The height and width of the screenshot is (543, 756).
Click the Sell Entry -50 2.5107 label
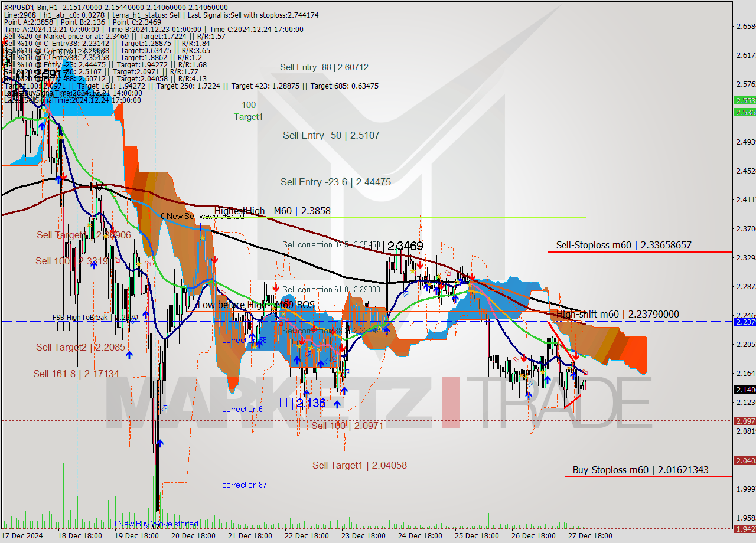(331, 135)
